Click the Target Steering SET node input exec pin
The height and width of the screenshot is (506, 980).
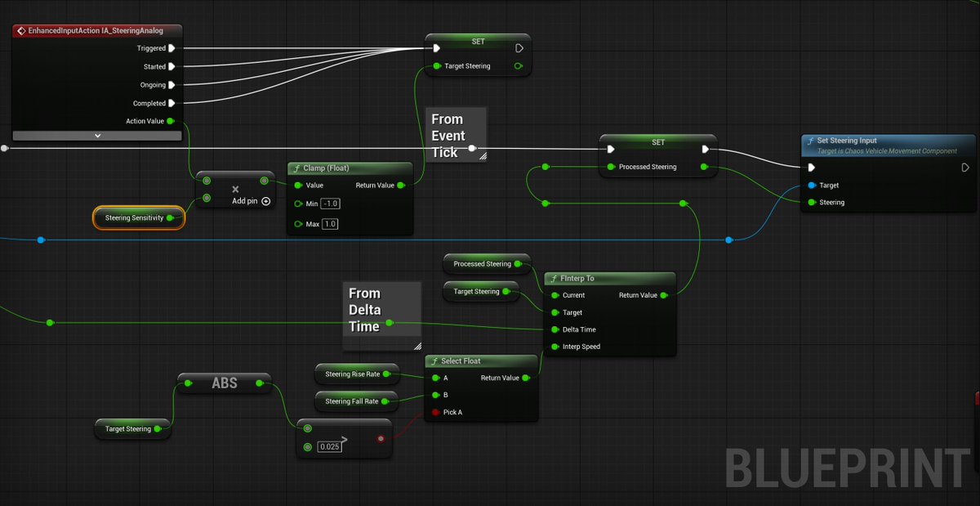437,47
